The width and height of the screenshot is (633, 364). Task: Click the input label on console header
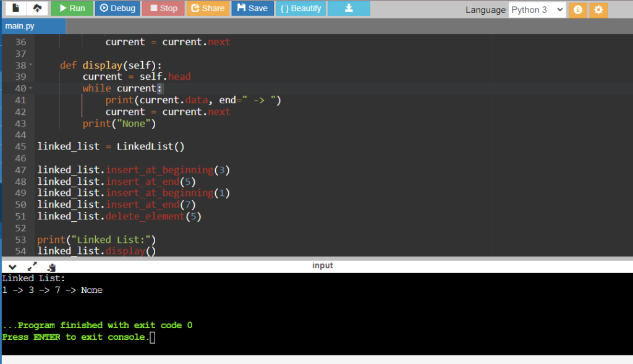324,265
